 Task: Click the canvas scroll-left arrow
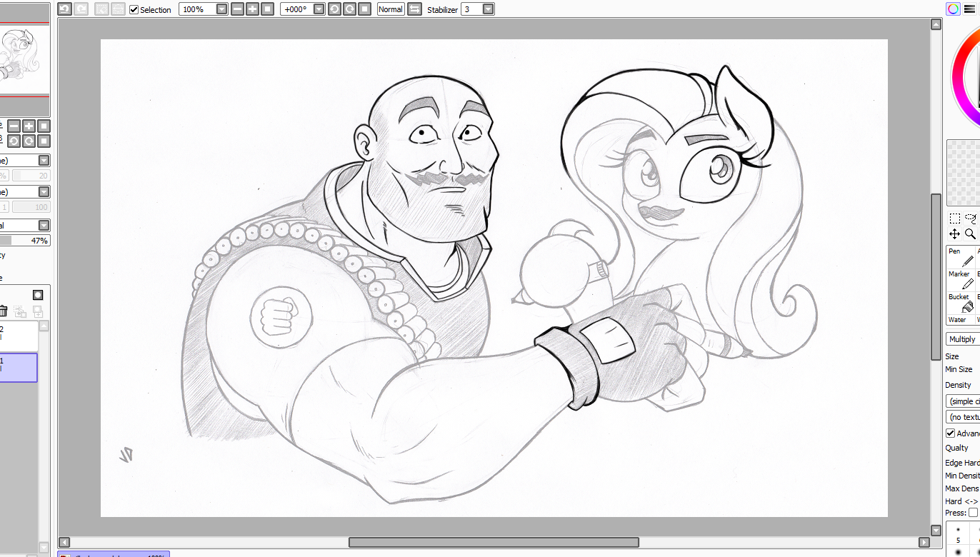point(64,543)
